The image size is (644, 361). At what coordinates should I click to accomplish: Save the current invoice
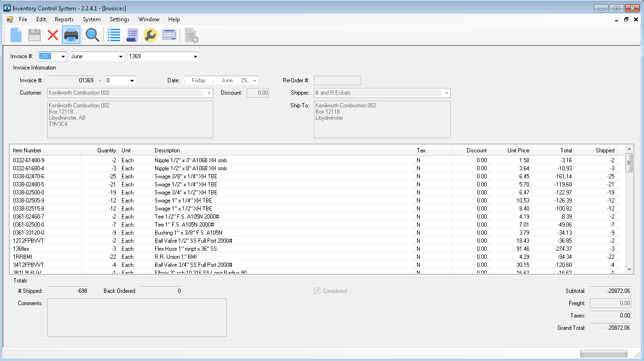pos(34,35)
